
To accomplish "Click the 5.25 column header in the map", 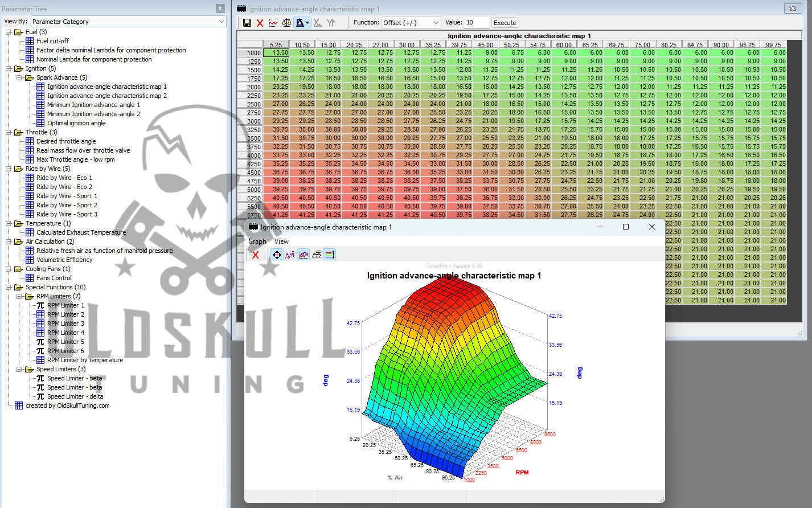I will coord(276,44).
